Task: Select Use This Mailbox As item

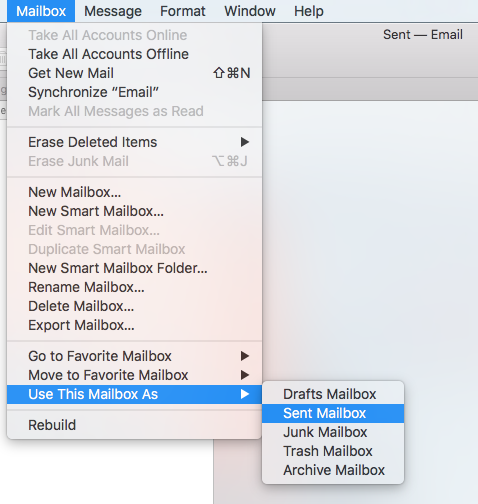Action: 134,394
